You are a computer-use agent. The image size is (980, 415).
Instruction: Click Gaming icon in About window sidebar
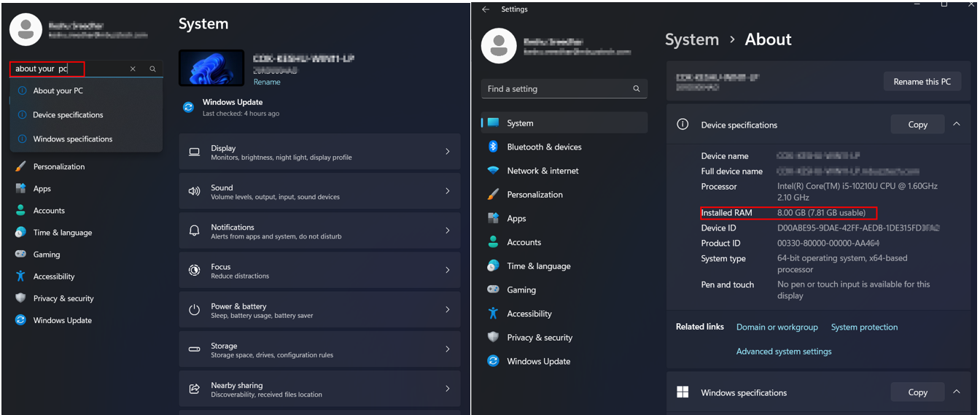click(x=493, y=290)
